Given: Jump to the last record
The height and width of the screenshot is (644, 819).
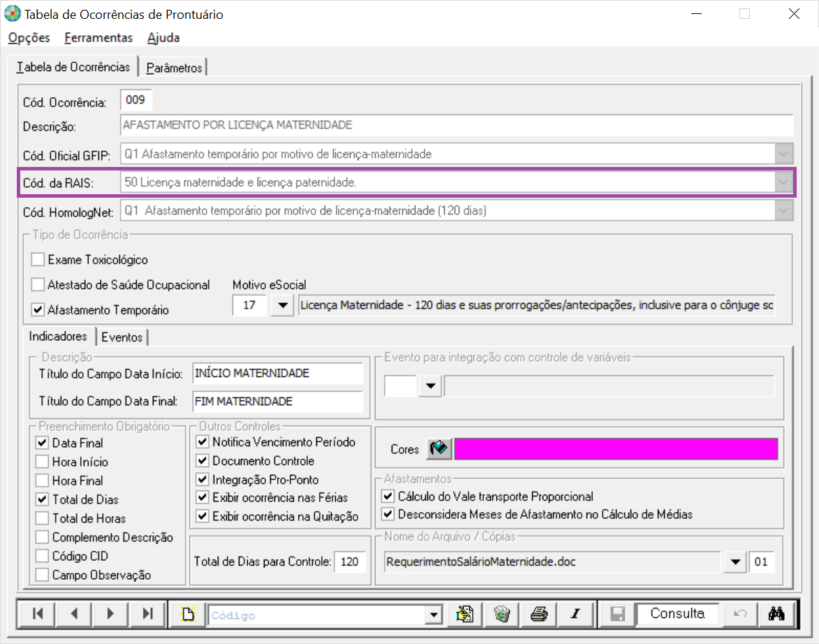Looking at the screenshot, I should point(147,614).
